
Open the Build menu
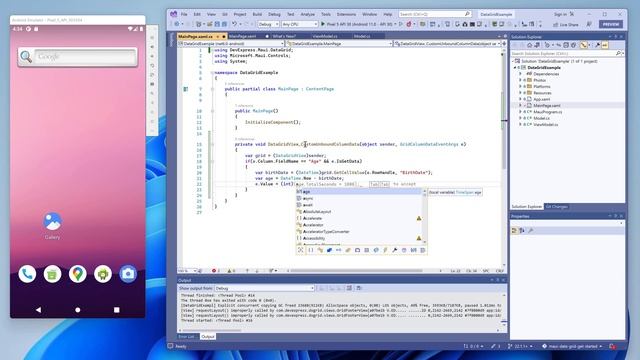pyautogui.click(x=257, y=14)
